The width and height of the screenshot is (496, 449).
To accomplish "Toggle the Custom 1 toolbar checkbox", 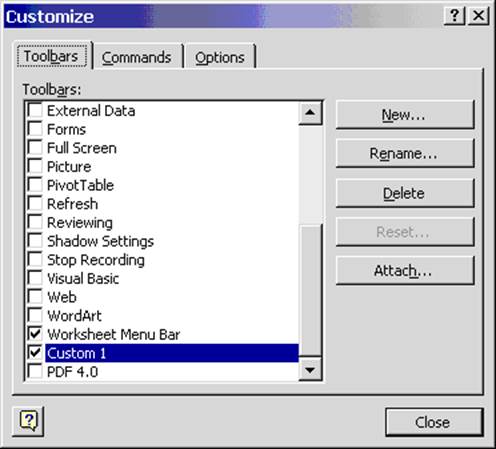I will tap(35, 352).
